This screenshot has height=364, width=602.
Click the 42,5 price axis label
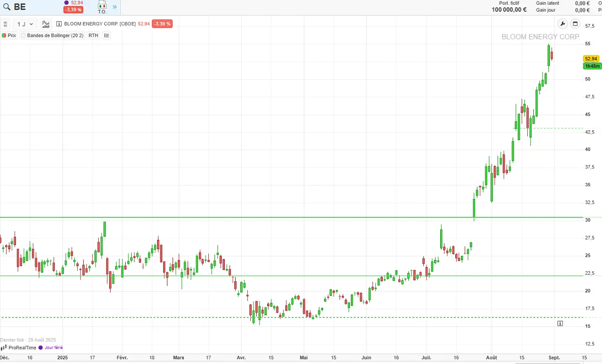tap(590, 132)
